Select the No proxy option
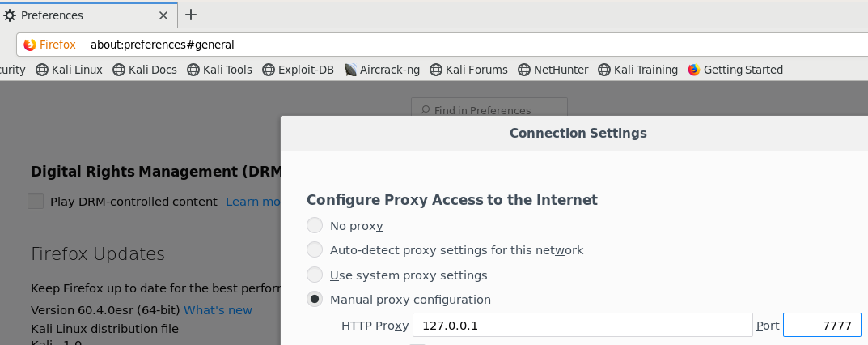This screenshot has height=345, width=868. click(x=315, y=226)
